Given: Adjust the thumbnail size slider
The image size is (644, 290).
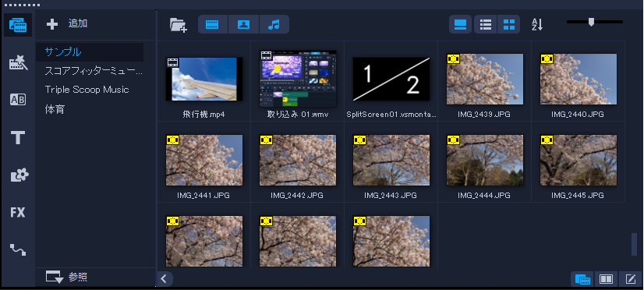Looking at the screenshot, I should tap(591, 22).
